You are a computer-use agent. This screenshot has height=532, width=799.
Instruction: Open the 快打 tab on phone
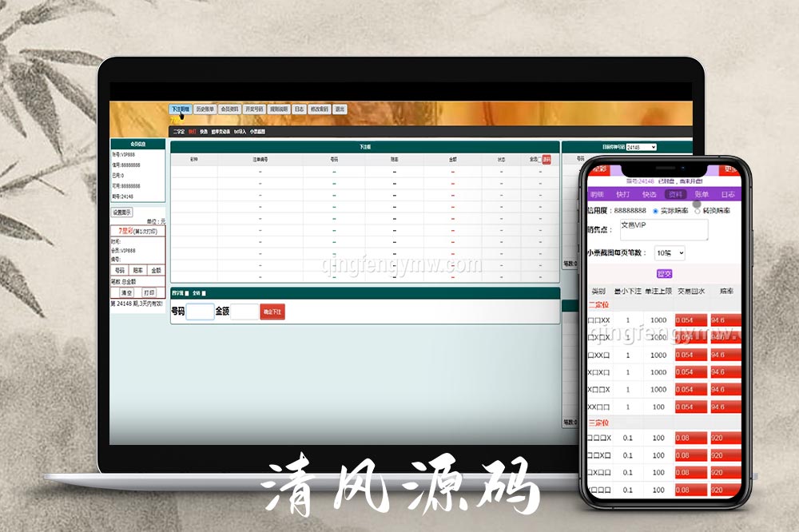click(x=622, y=194)
